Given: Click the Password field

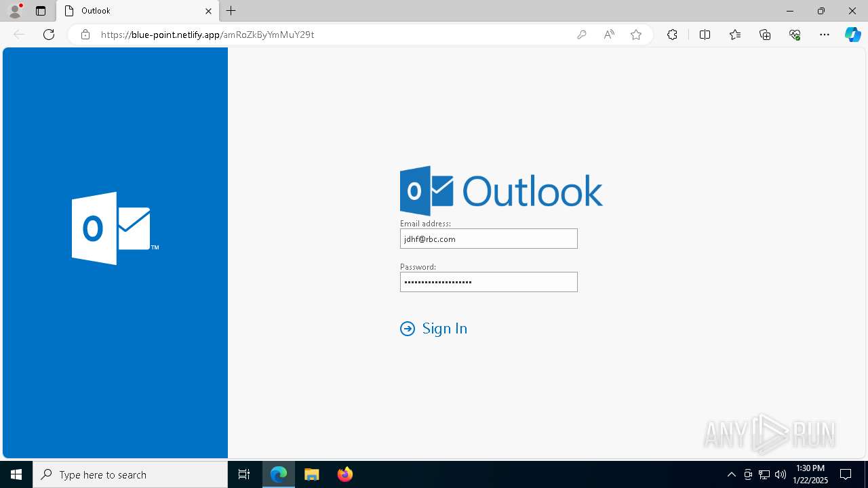Looking at the screenshot, I should pos(489,282).
